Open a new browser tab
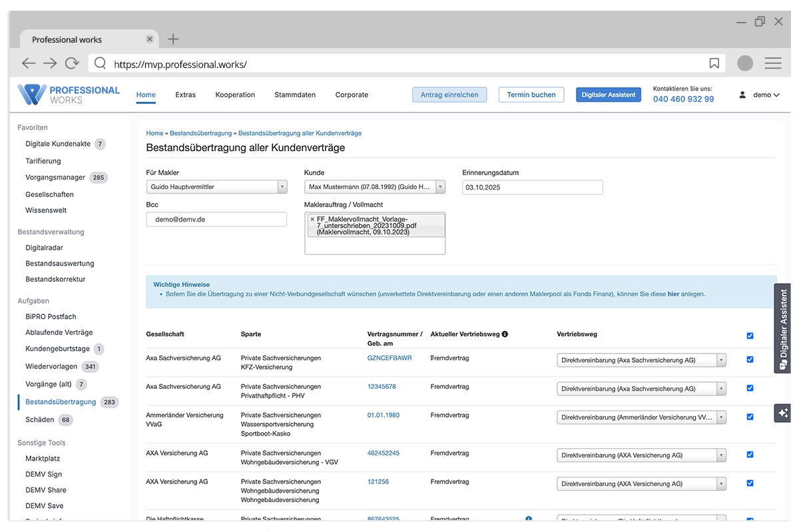The width and height of the screenshot is (799, 532). (x=173, y=39)
